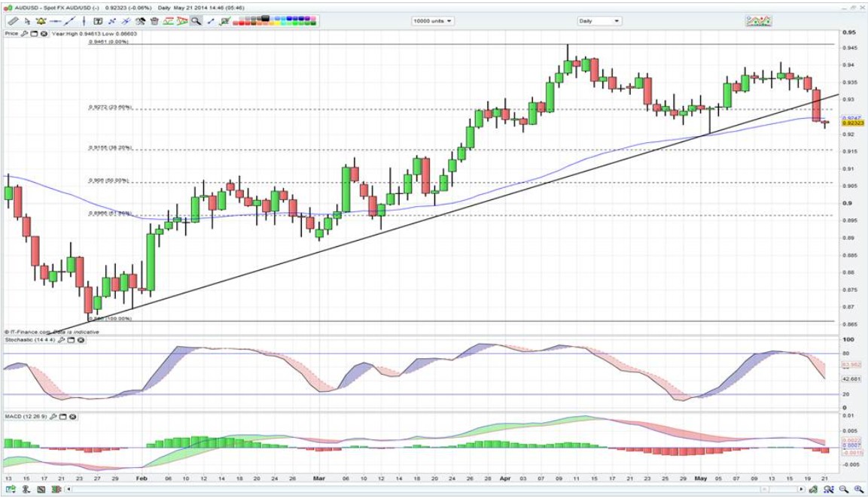Activate the magnifying glass zoom tool

pyautogui.click(x=196, y=21)
